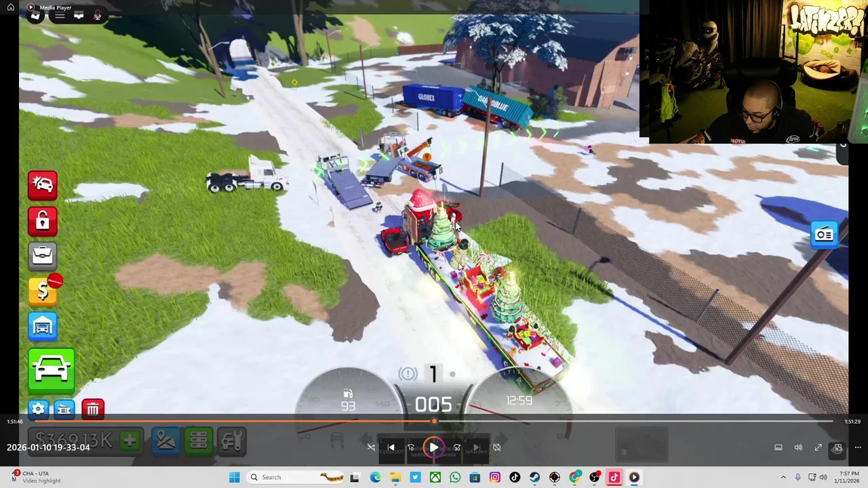Open TikTok from taskbar
Image resolution: width=868 pixels, height=488 pixels.
point(515,477)
